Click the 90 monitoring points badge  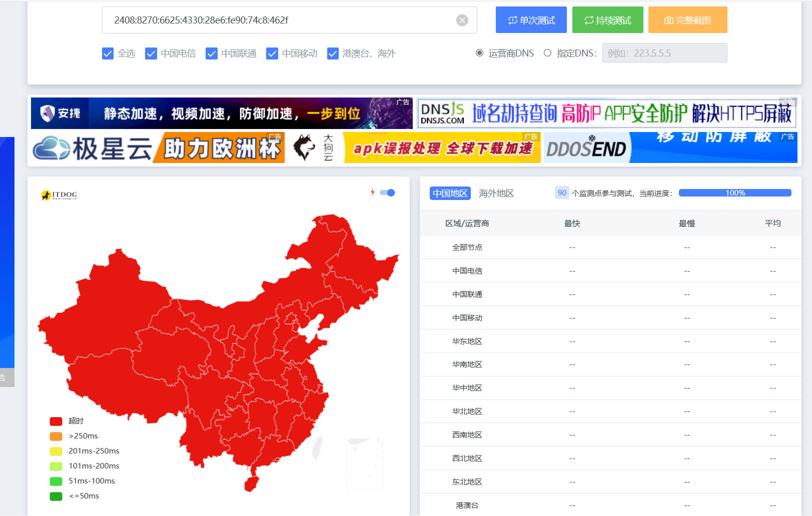point(562,193)
